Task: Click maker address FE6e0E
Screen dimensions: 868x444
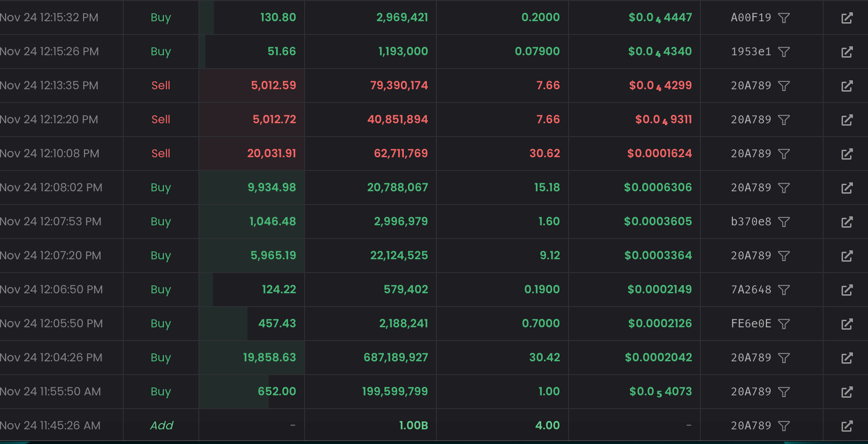Action: tap(750, 324)
